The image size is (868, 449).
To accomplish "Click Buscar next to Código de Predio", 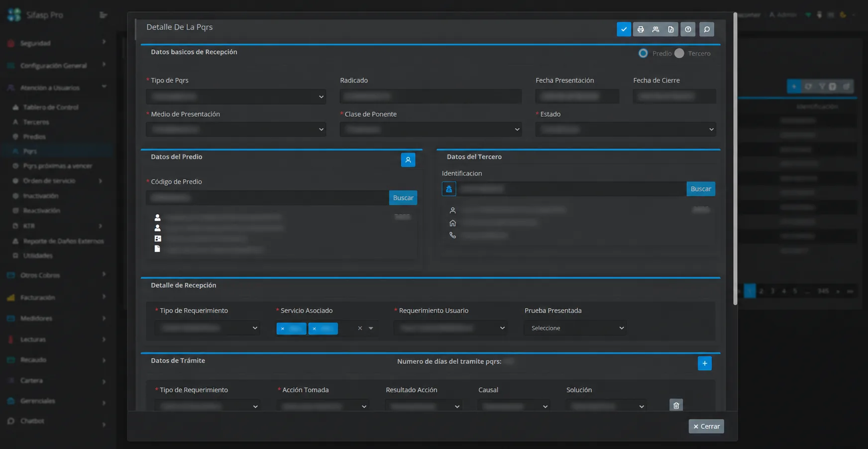I will coord(403,198).
